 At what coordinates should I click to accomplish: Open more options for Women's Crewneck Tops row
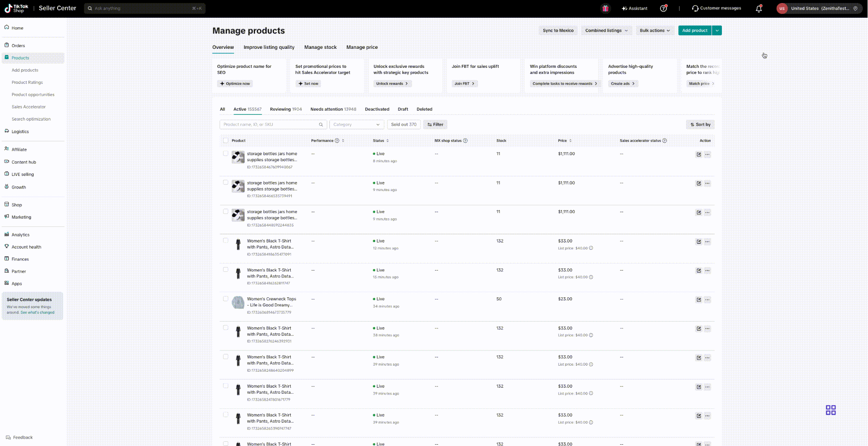point(707,299)
